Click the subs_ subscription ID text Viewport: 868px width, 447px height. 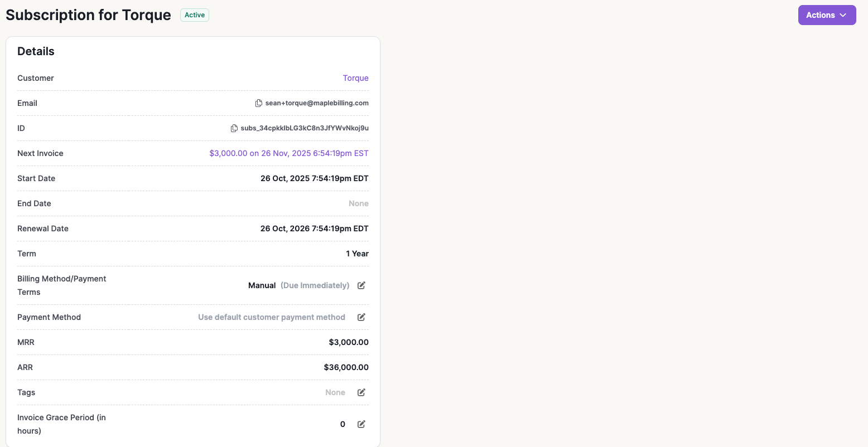tap(305, 128)
